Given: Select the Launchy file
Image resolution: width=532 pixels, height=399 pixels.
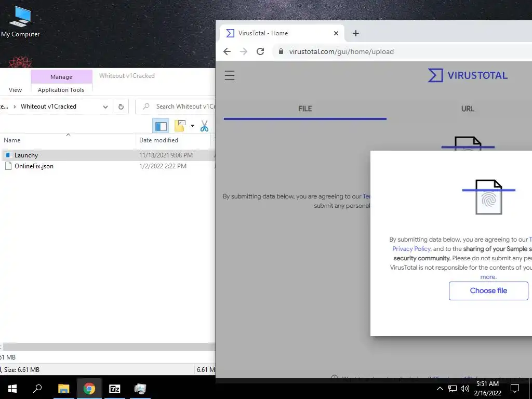Looking at the screenshot, I should click(26, 155).
